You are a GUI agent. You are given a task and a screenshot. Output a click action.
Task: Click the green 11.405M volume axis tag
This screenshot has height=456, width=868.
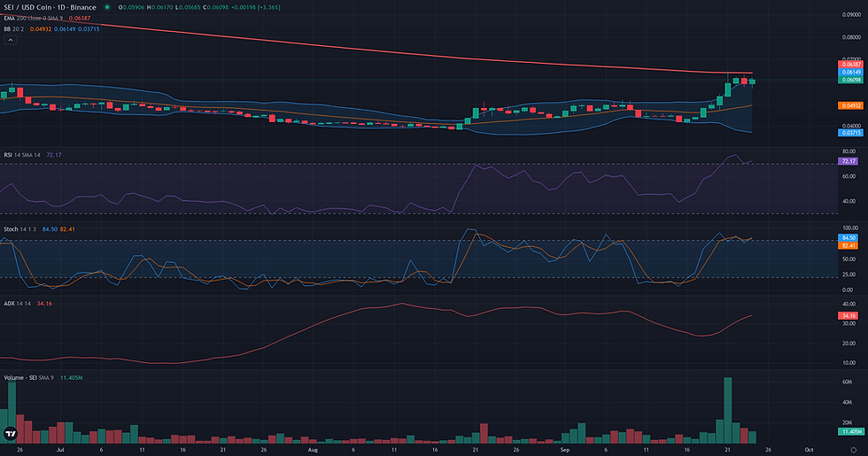pos(851,431)
